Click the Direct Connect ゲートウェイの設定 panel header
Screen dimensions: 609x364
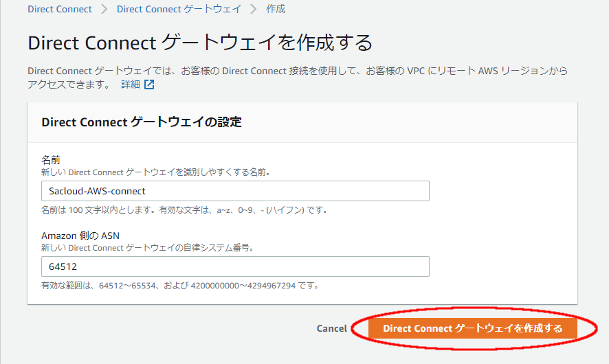point(142,122)
